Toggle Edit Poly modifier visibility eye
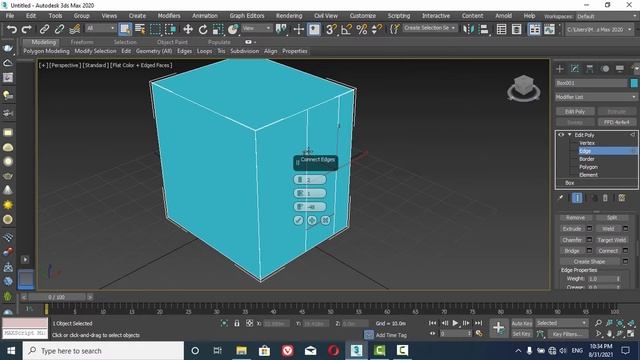Viewport: 640px width, 360px height. [x=561, y=135]
